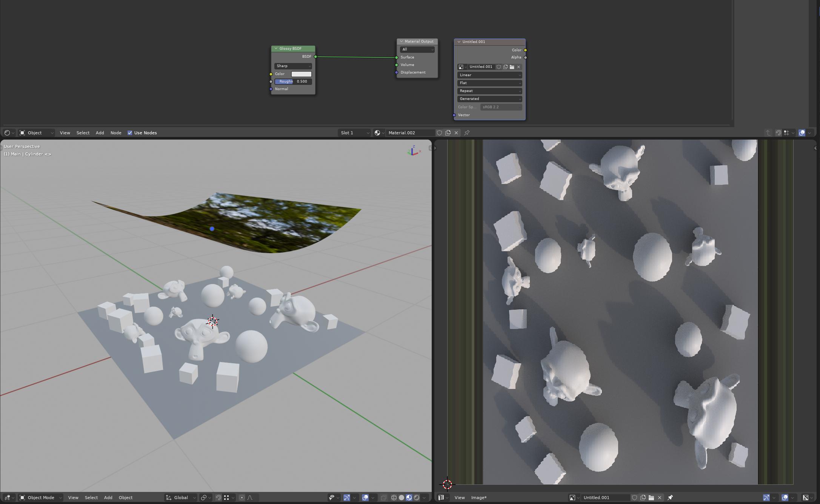Open the Add menu in node editor
Viewport: 820px width, 504px height.
pos(100,133)
